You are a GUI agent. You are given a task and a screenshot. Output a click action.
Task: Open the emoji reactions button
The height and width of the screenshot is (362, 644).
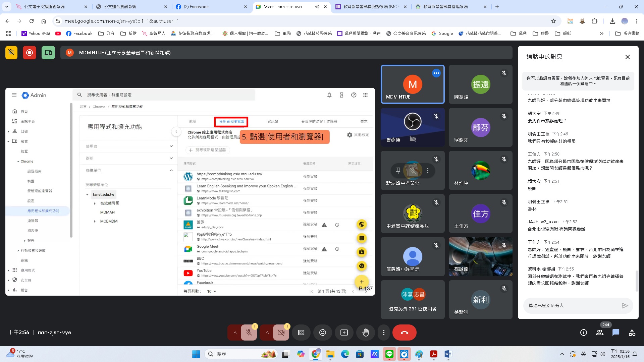(323, 333)
